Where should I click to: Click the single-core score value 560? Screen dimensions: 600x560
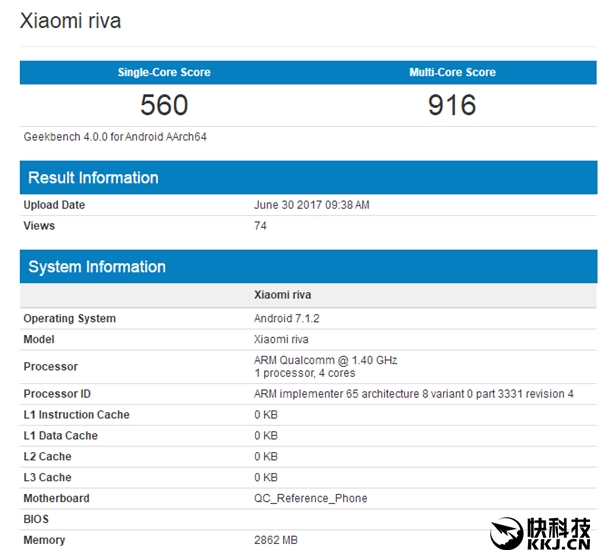click(x=164, y=105)
